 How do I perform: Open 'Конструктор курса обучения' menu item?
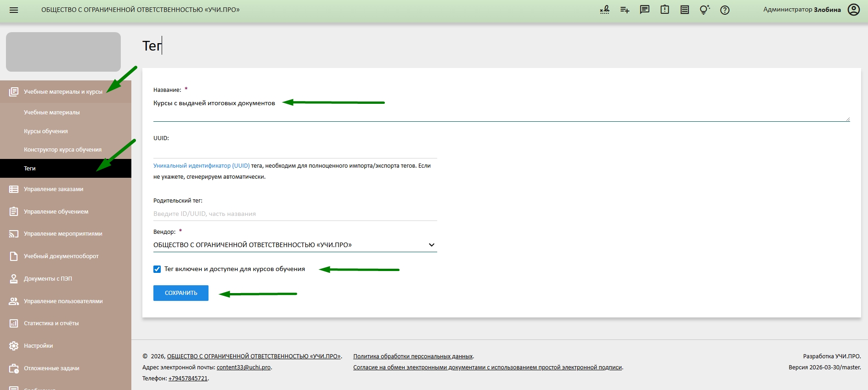click(x=63, y=150)
